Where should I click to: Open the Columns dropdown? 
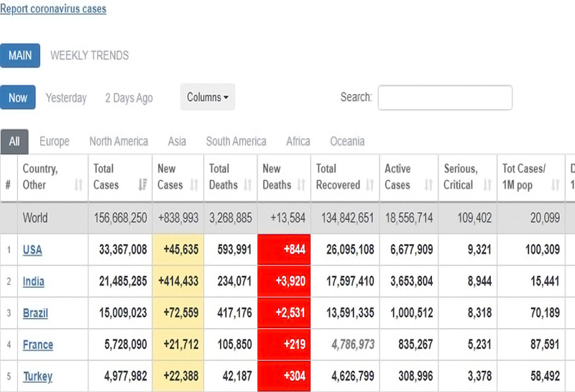tap(207, 97)
